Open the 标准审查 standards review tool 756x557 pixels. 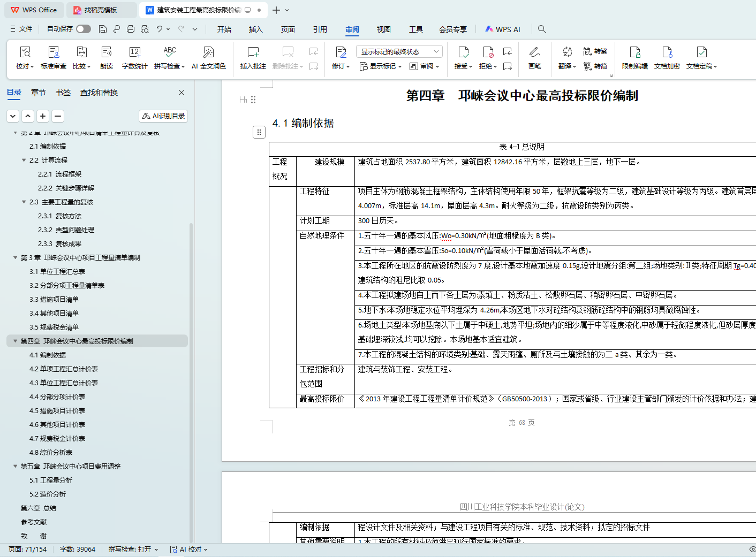(54, 52)
